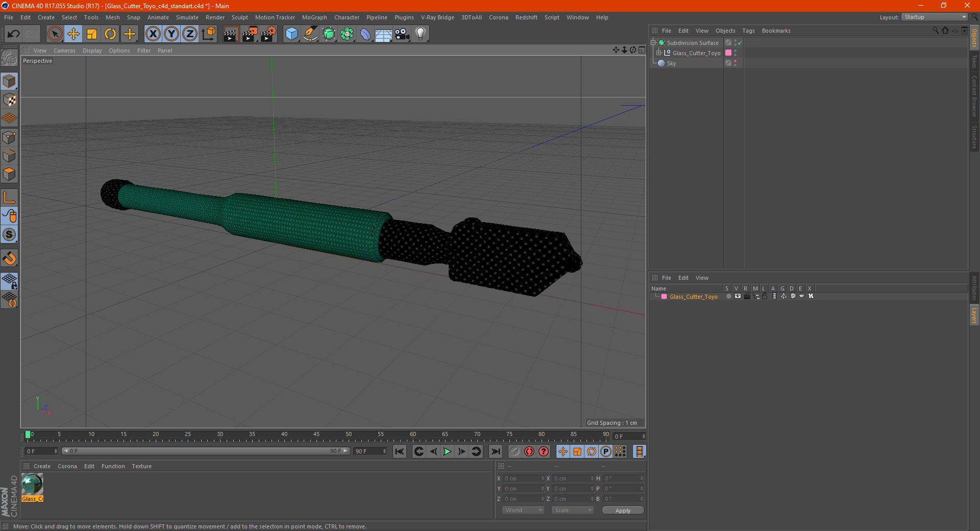The width and height of the screenshot is (980, 531).
Task: Open the spline Pen tool
Action: coord(310,34)
